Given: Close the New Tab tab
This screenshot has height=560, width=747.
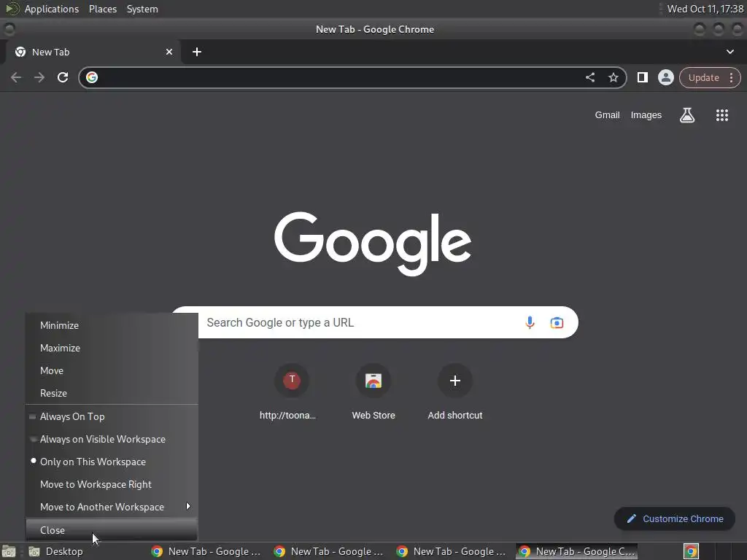Looking at the screenshot, I should pos(169,52).
